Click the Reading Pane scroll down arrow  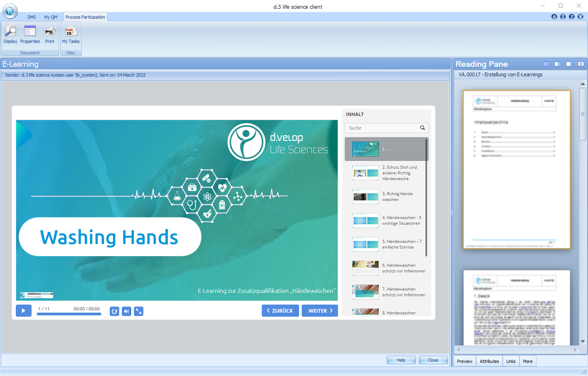583,341
